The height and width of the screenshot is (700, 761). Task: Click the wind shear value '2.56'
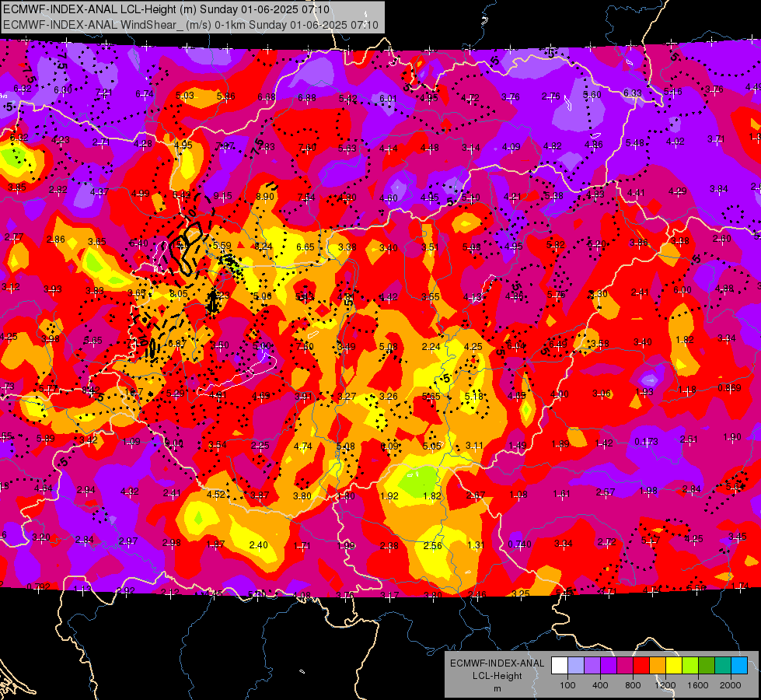coord(432,545)
